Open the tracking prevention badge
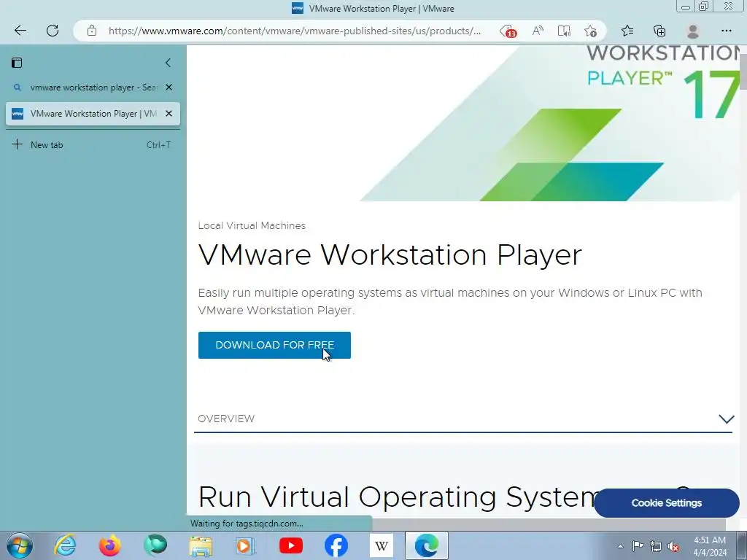 [508, 31]
